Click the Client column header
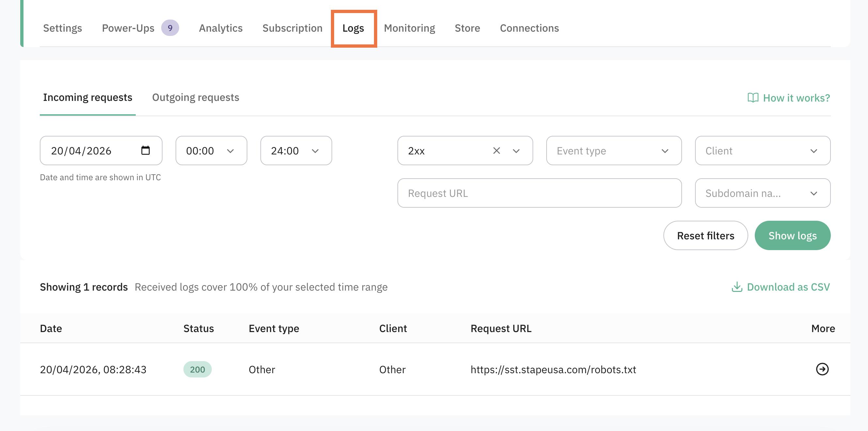 tap(393, 328)
